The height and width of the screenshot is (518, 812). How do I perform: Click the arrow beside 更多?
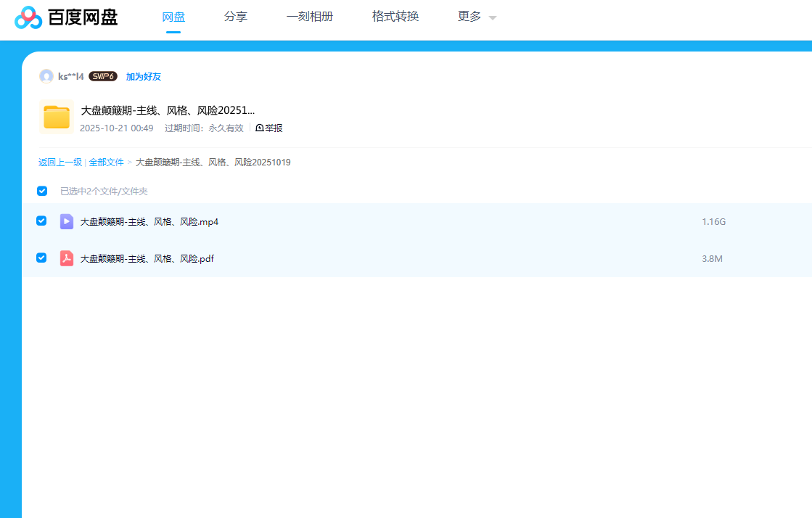pos(493,18)
